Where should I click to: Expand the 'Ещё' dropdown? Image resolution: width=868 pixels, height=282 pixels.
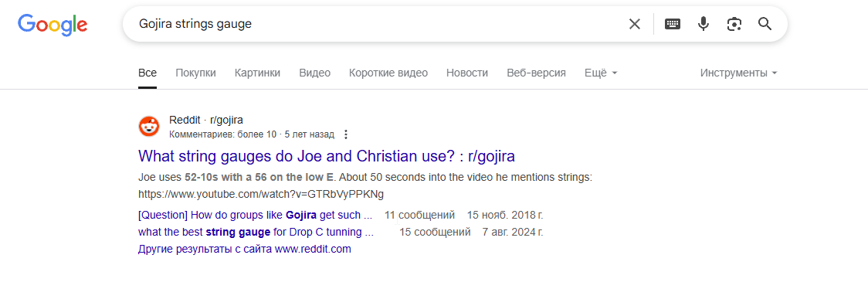[601, 73]
